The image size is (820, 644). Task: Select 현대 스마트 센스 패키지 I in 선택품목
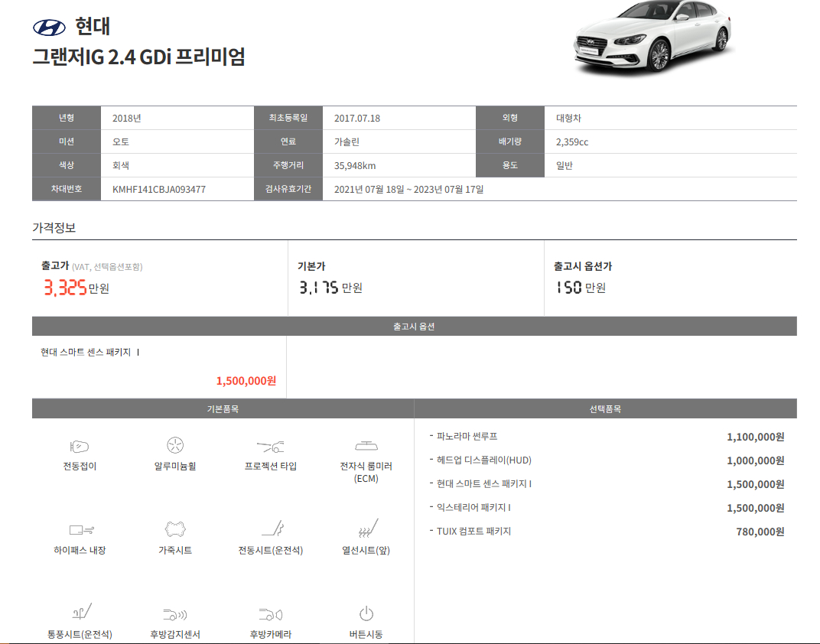[483, 483]
